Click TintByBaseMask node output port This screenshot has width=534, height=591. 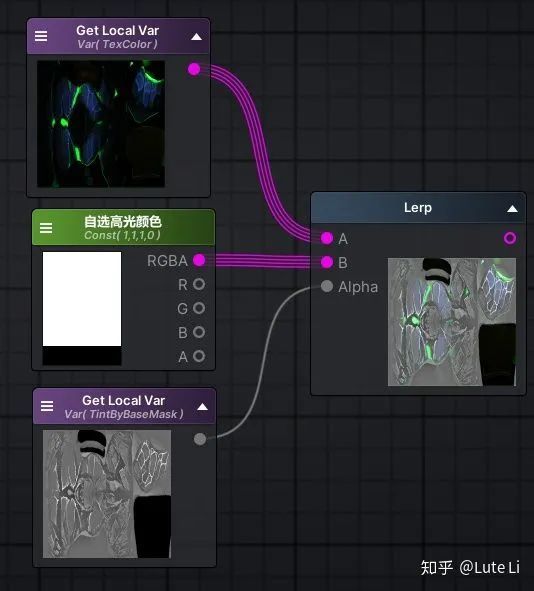point(200,439)
